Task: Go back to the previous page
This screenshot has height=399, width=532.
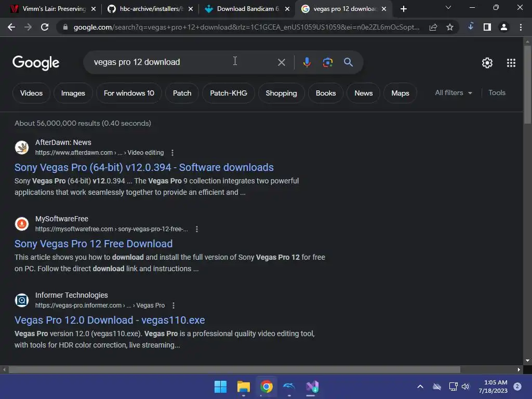Action: pyautogui.click(x=11, y=27)
